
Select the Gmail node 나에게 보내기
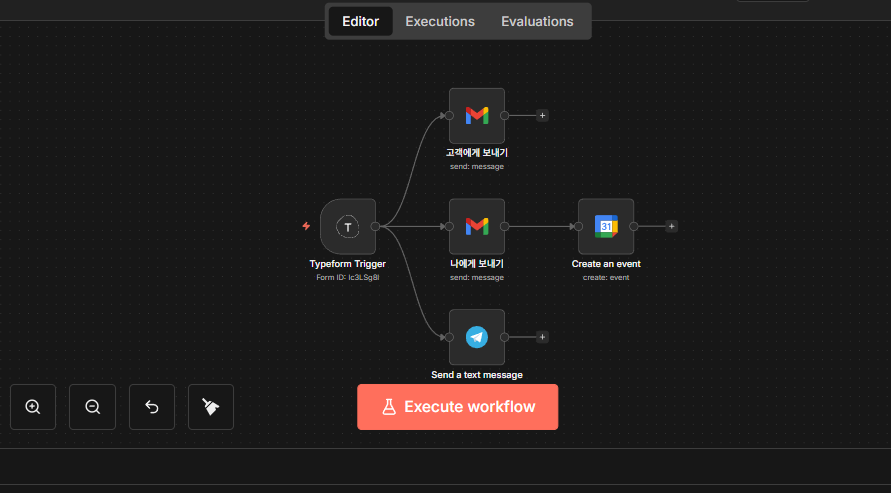pyautogui.click(x=477, y=227)
